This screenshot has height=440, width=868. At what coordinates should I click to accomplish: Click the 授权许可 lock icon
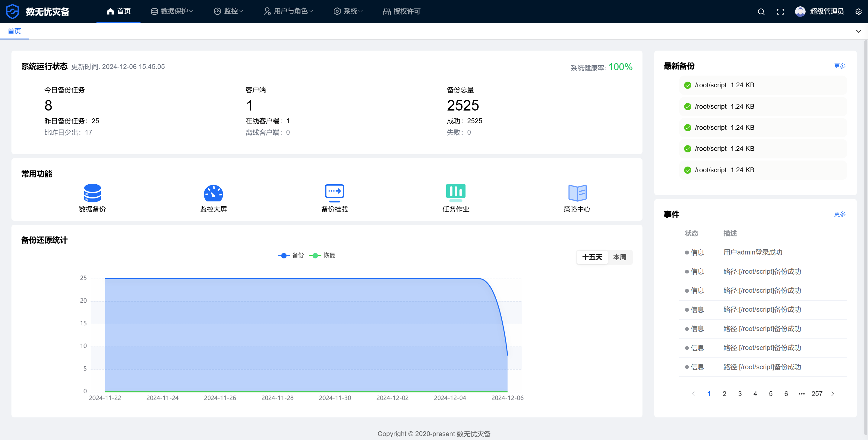point(387,11)
